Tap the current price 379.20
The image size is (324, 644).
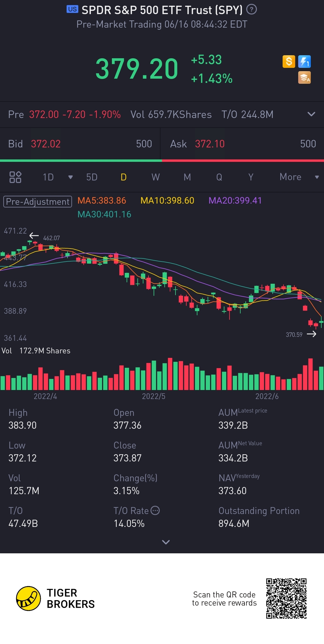(x=137, y=69)
